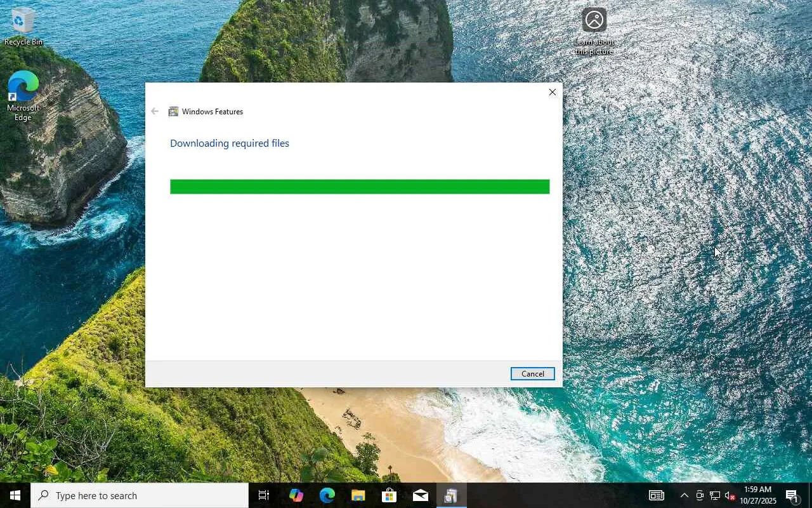The width and height of the screenshot is (812, 508).
Task: Select the Microsoft Edge desktop shortcut
Action: [23, 96]
